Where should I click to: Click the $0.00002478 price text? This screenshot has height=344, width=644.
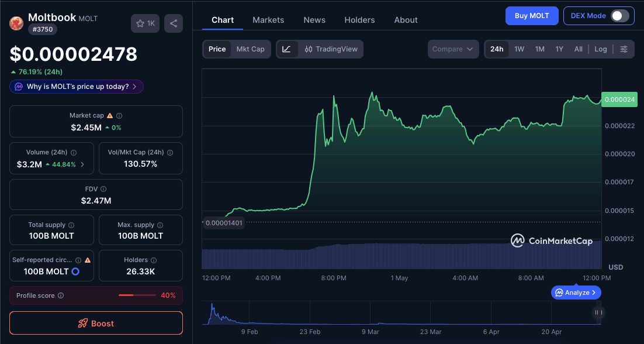click(x=74, y=54)
